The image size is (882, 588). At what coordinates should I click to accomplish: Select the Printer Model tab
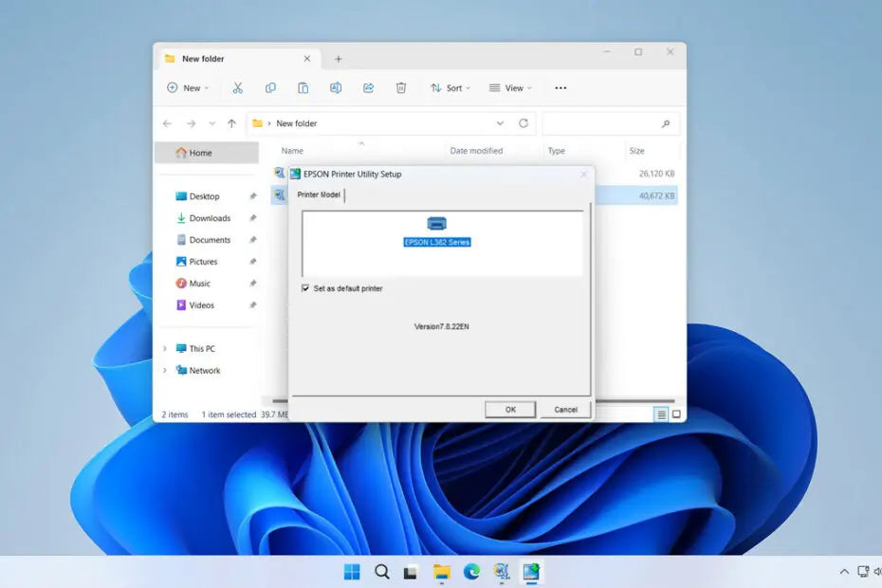tap(319, 194)
